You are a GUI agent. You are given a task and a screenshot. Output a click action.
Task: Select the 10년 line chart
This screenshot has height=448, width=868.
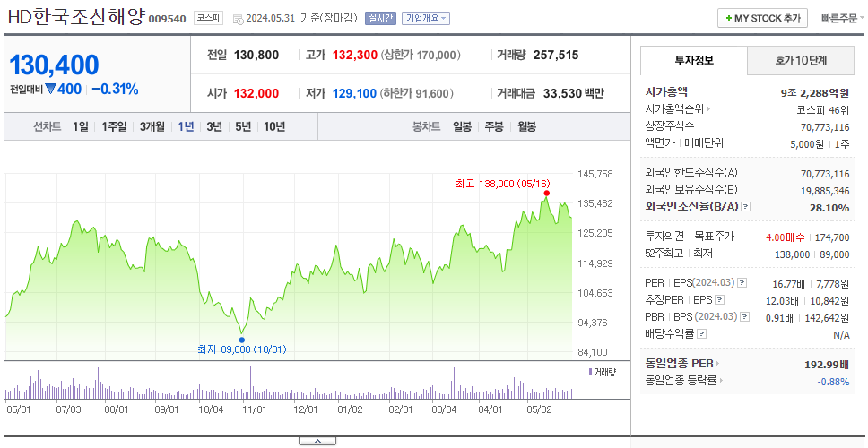(x=274, y=126)
